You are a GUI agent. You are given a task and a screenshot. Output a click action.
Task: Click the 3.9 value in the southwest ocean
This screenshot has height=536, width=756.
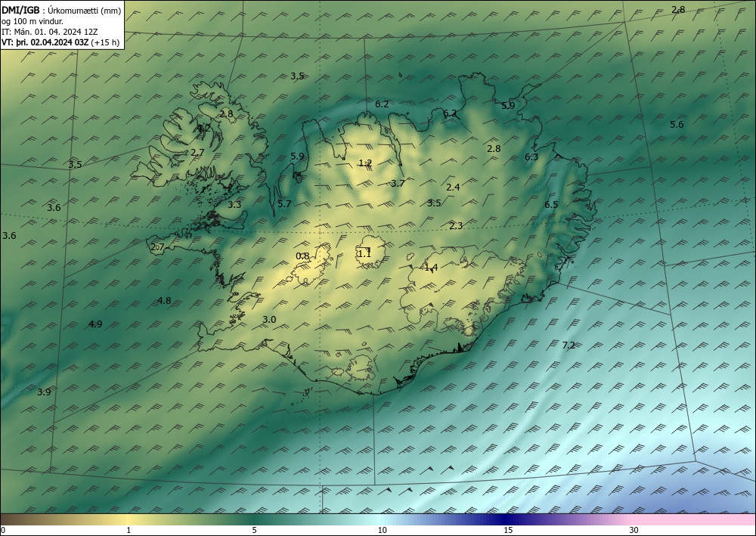(x=44, y=392)
